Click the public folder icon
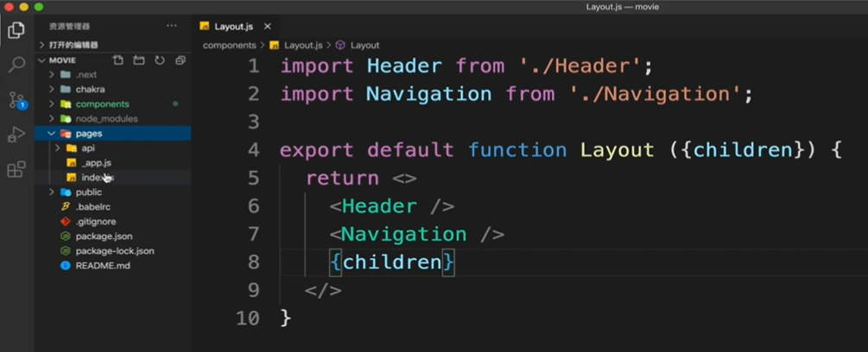Image resolution: width=868 pixels, height=352 pixels. pyautogui.click(x=66, y=192)
